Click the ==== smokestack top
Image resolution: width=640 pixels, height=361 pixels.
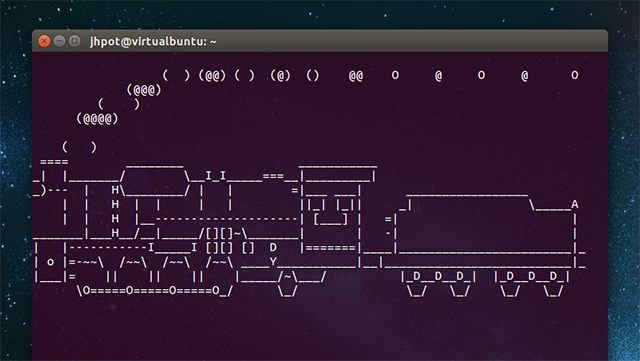pyautogui.click(x=54, y=162)
